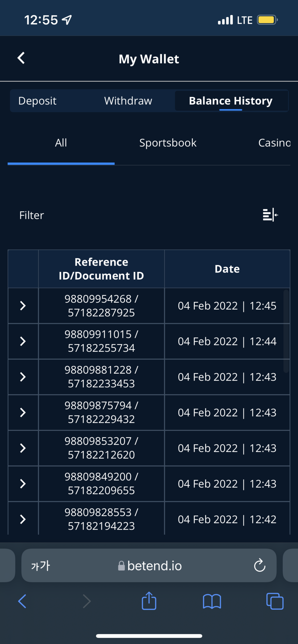Tap reference ID 98809881228 / 57182233453
This screenshot has height=644, width=298.
pos(101,377)
